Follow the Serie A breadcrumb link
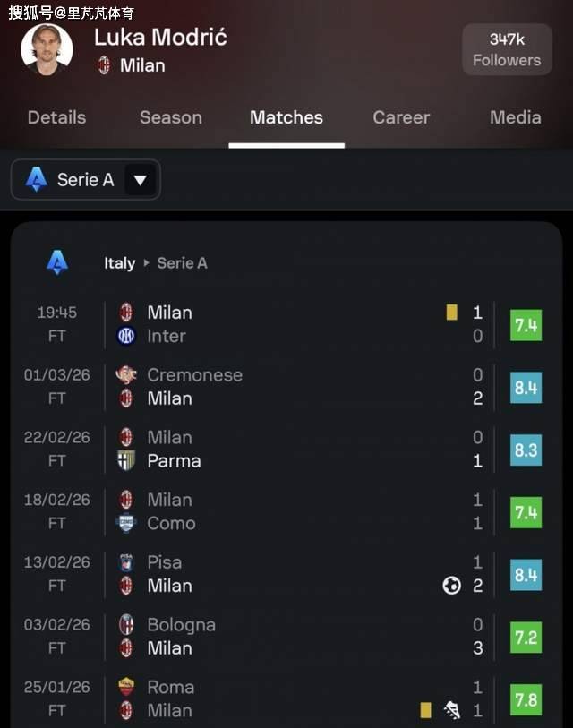 click(x=182, y=263)
